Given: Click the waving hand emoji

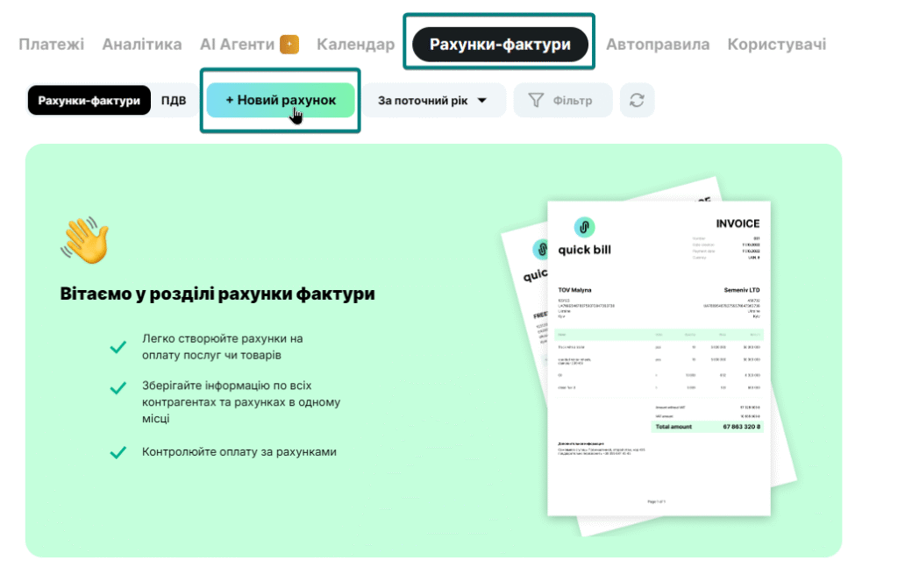Looking at the screenshot, I should pyautogui.click(x=85, y=239).
